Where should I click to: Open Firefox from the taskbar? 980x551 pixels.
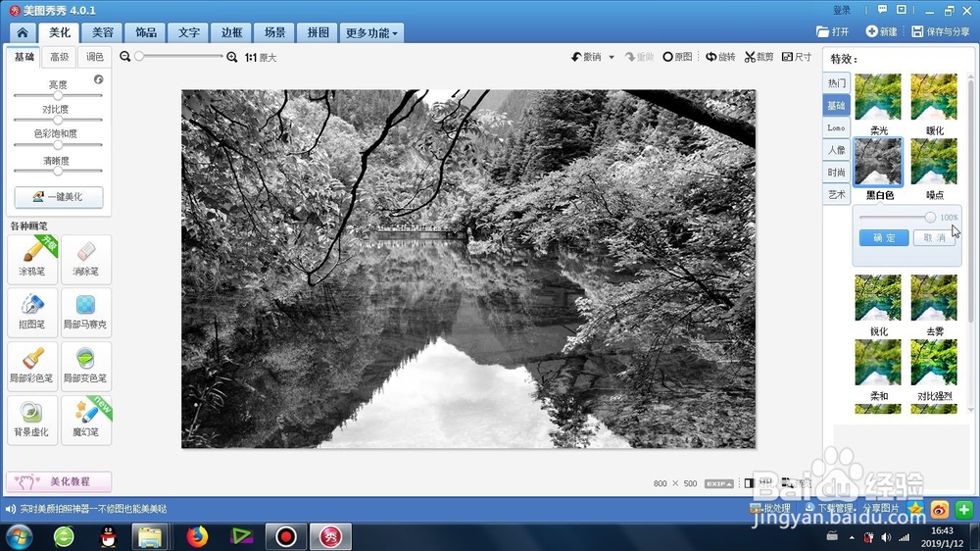click(x=197, y=536)
